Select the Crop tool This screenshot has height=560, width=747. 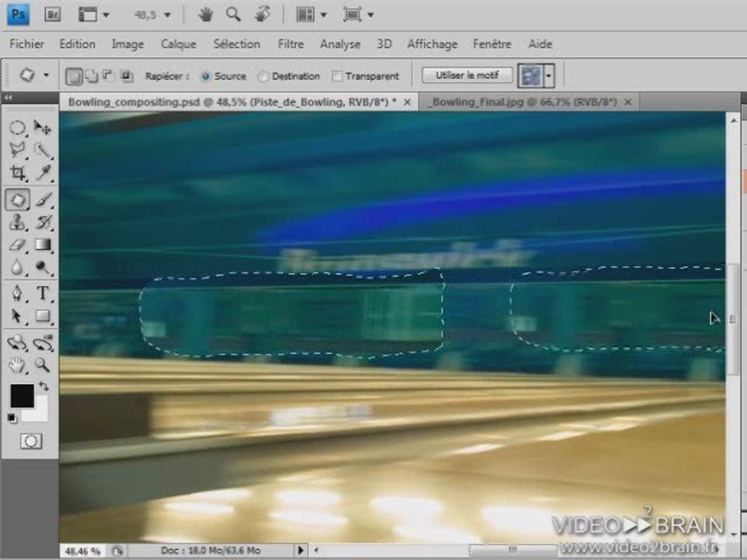18,173
